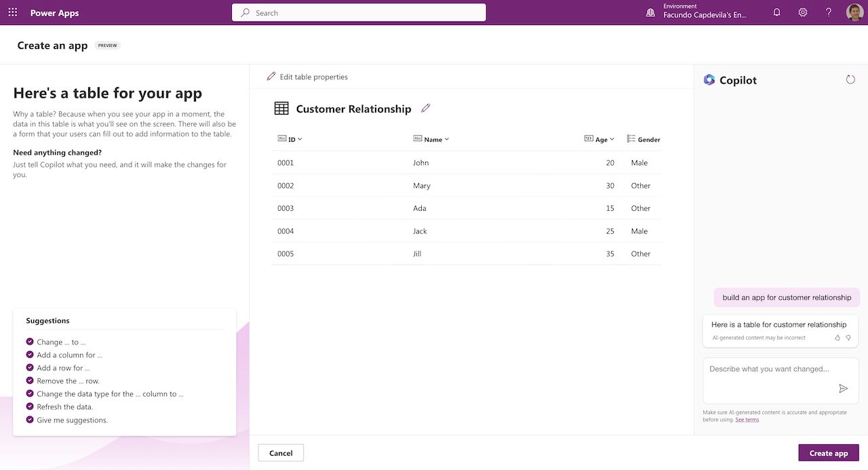The image size is (868, 470).
Task: Open the app launcher waffle icon
Action: [13, 13]
